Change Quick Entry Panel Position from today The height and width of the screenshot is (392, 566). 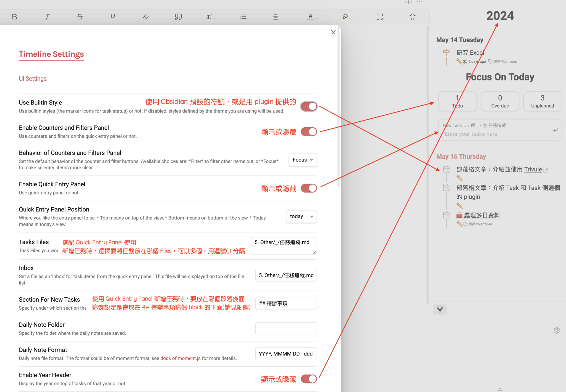point(301,216)
